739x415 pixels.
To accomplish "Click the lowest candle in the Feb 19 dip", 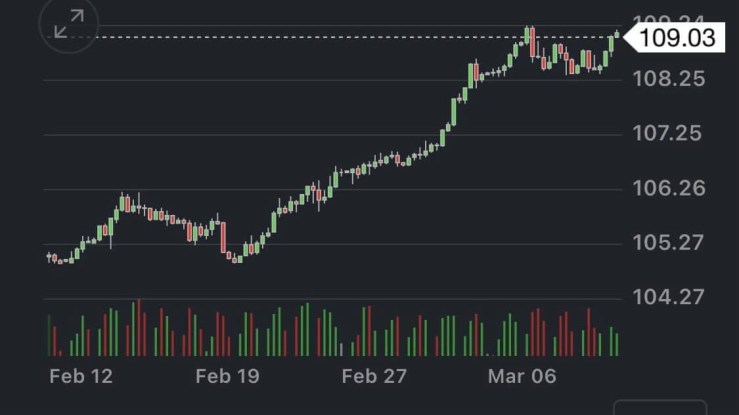I will pos(236,257).
